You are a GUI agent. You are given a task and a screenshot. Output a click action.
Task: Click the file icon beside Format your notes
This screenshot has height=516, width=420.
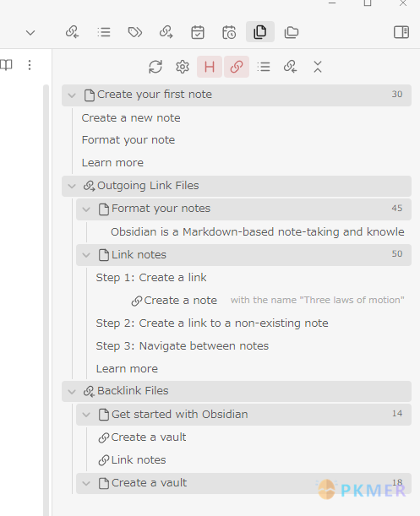coord(104,209)
